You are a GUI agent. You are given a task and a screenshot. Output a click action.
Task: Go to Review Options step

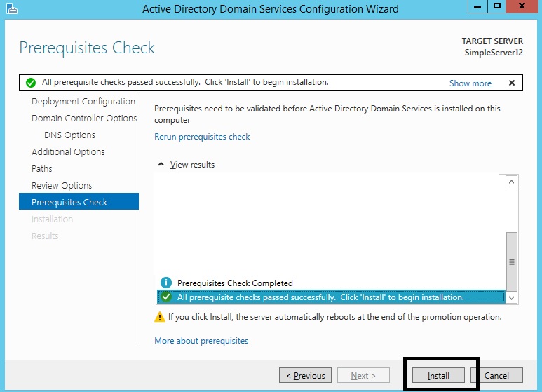tap(62, 186)
